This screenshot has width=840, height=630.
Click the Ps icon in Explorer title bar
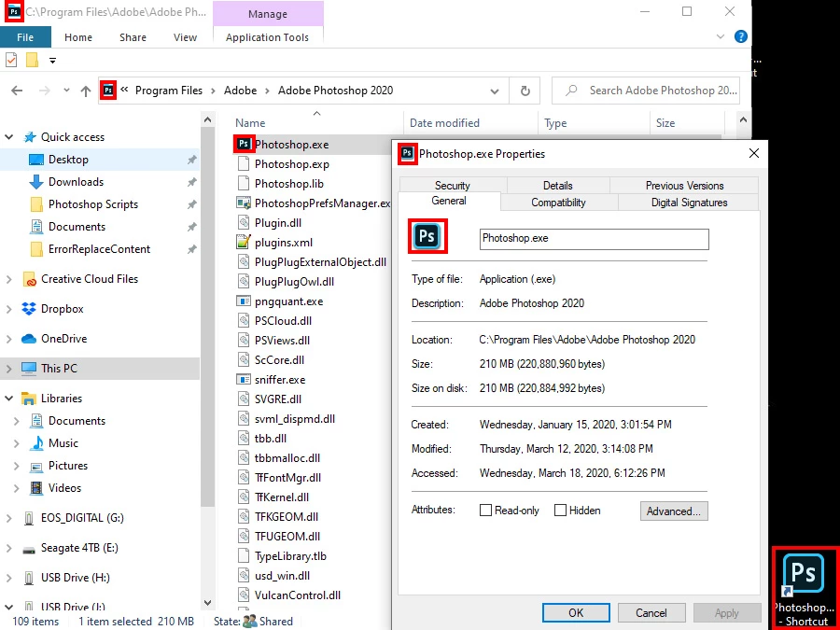tap(14, 11)
